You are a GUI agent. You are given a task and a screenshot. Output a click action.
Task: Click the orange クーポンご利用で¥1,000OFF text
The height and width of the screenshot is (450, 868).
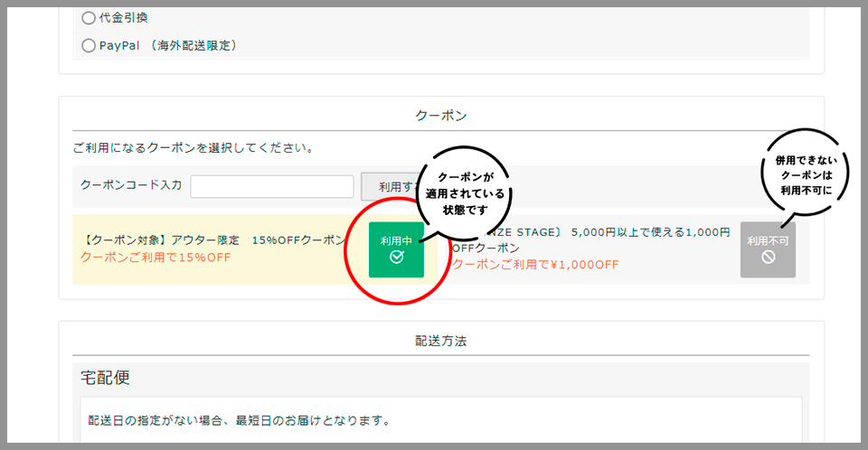pyautogui.click(x=535, y=265)
